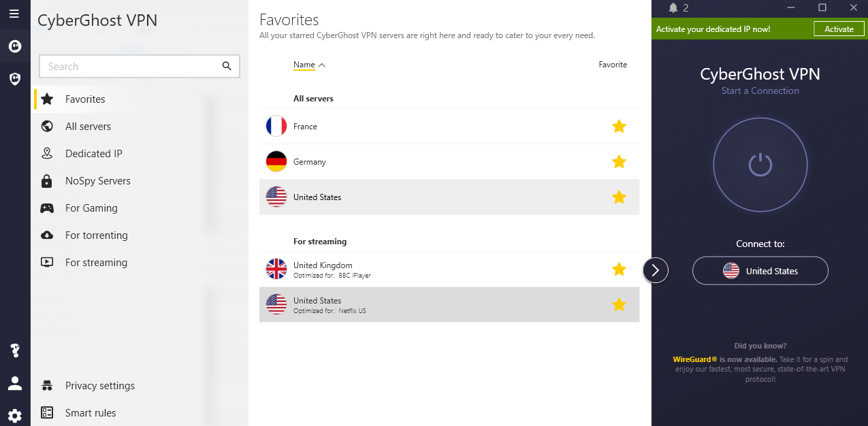Viewport: 868px width, 426px height.
Task: Open Connect to United States selector
Action: 760,271
